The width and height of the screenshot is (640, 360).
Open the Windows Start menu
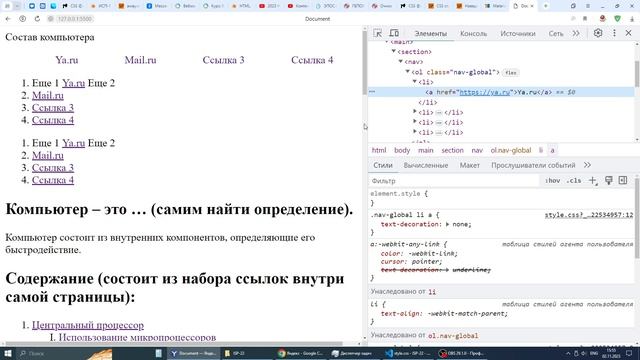tap(7, 353)
